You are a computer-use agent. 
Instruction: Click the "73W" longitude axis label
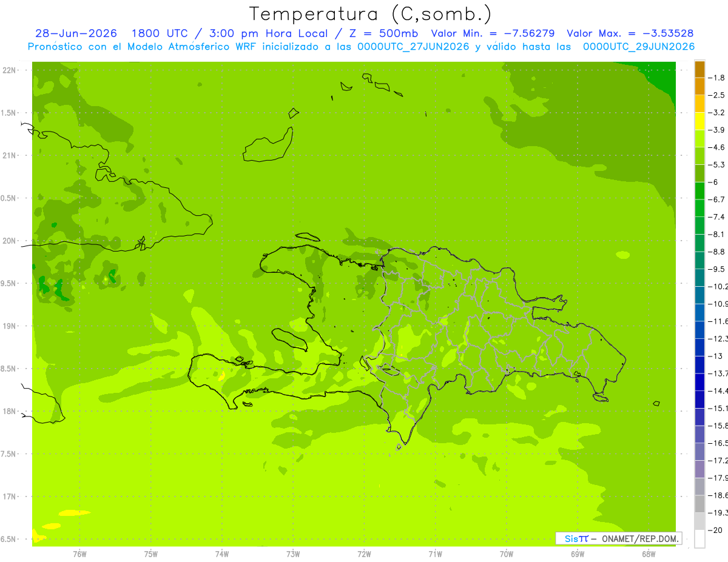(x=293, y=554)
